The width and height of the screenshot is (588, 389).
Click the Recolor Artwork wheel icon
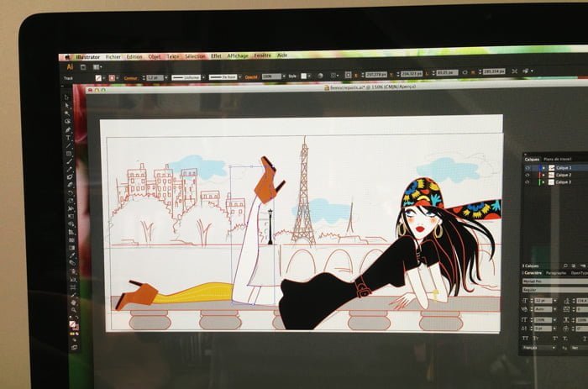[x=319, y=76]
